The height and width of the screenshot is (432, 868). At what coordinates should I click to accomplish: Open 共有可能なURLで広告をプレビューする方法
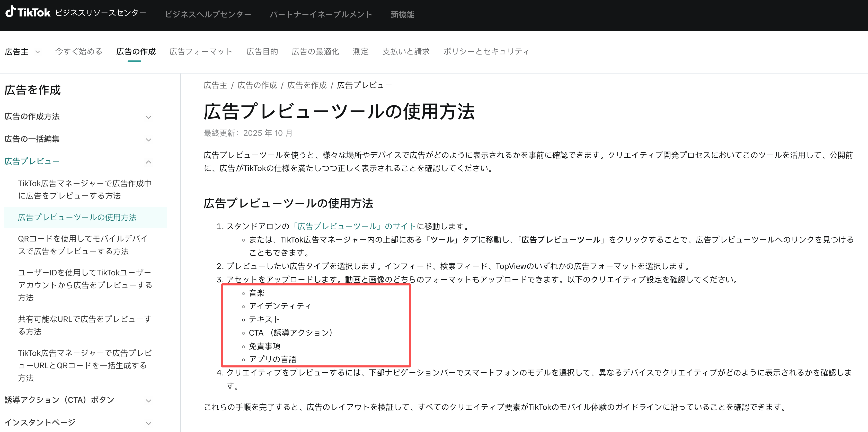pyautogui.click(x=85, y=325)
